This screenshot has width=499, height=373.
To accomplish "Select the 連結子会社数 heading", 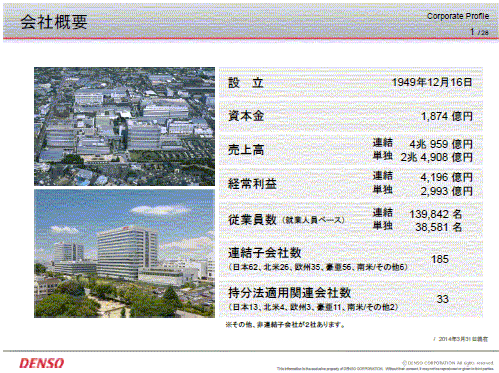I will pos(265,253).
